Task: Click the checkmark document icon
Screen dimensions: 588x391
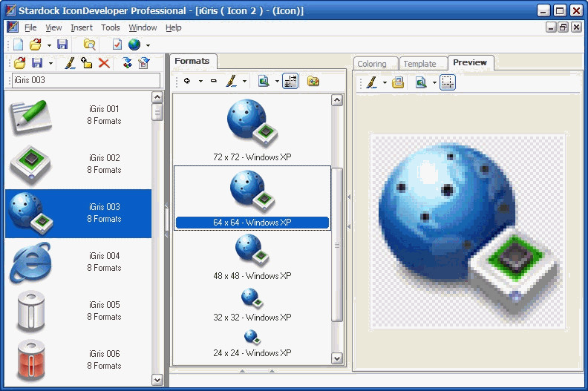Action: coord(117,45)
